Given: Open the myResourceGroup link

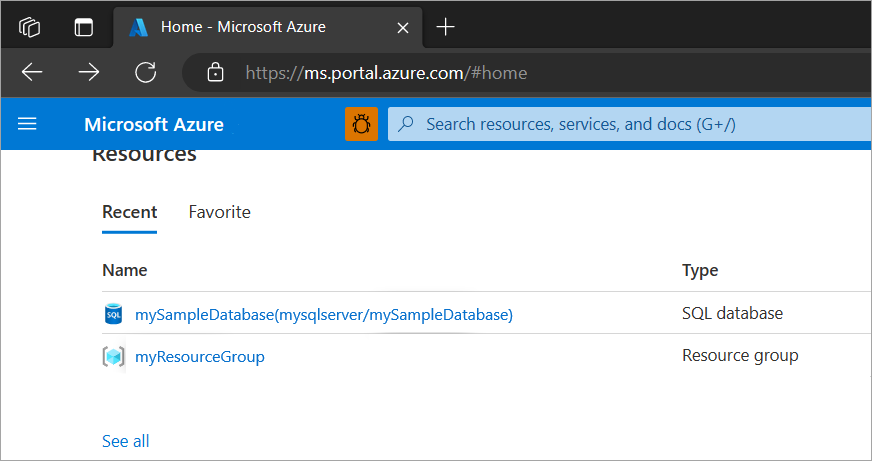Looking at the screenshot, I should pos(200,356).
